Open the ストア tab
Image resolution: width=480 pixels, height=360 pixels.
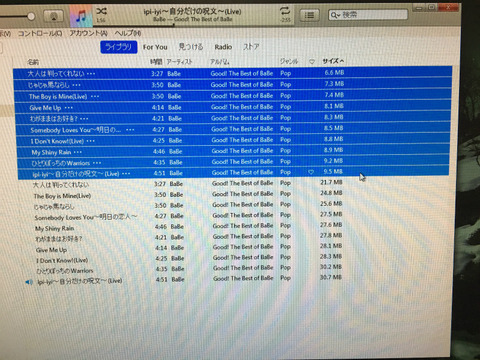(251, 47)
